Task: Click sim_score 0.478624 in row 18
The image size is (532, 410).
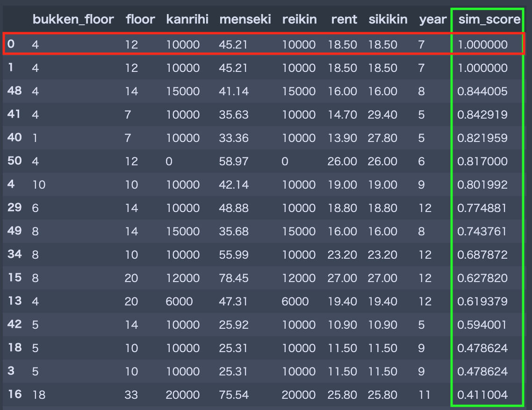Action: click(482, 348)
